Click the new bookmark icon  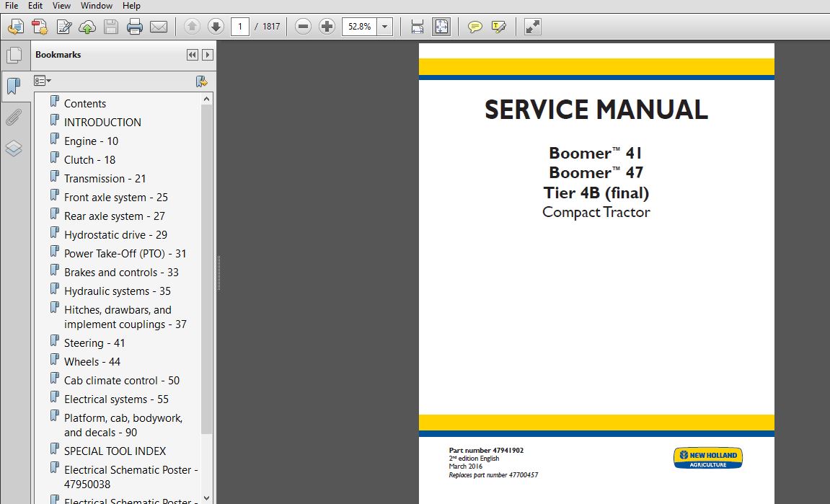pyautogui.click(x=201, y=81)
